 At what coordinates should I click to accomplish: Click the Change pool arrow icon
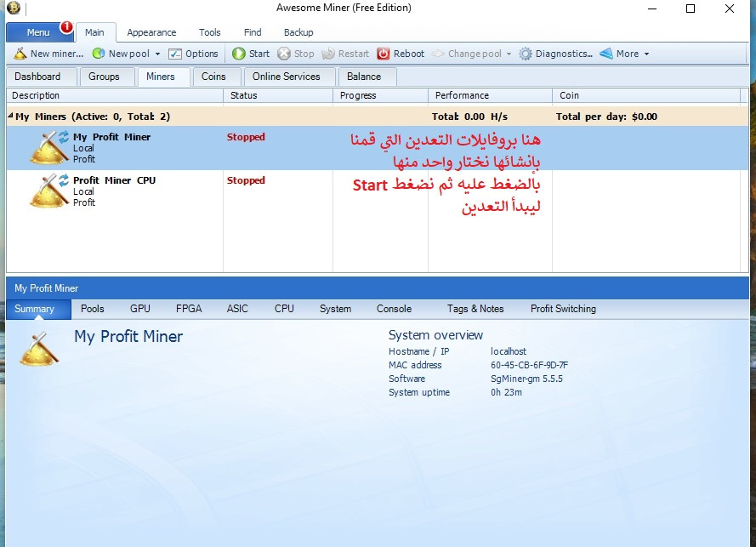438,54
